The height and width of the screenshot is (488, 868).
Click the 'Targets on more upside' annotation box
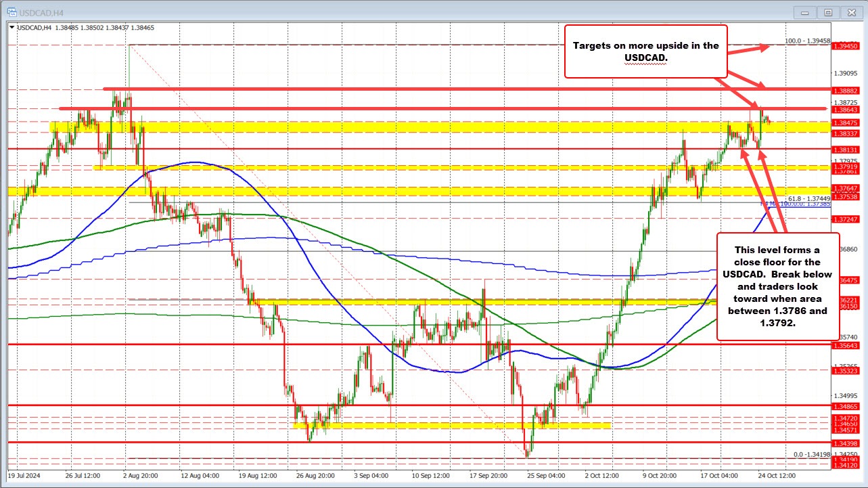(x=645, y=52)
